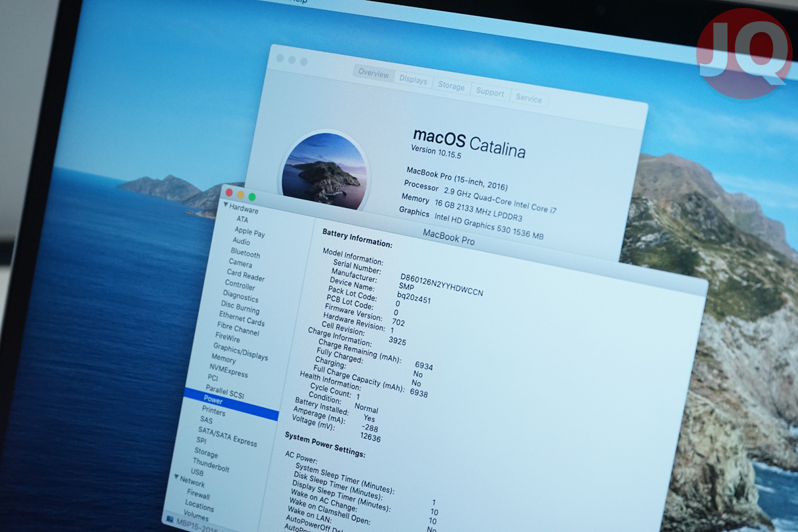Select Graphics/Displays in the sidebar
Image resolution: width=798 pixels, height=532 pixels.
[x=240, y=351]
